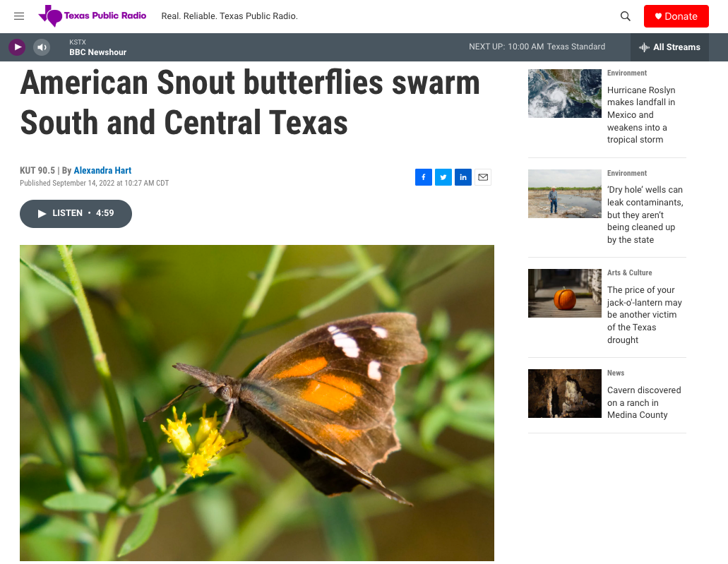This screenshot has height=564, width=728.
Task: Open the hamburger navigation menu
Action: coord(19,16)
